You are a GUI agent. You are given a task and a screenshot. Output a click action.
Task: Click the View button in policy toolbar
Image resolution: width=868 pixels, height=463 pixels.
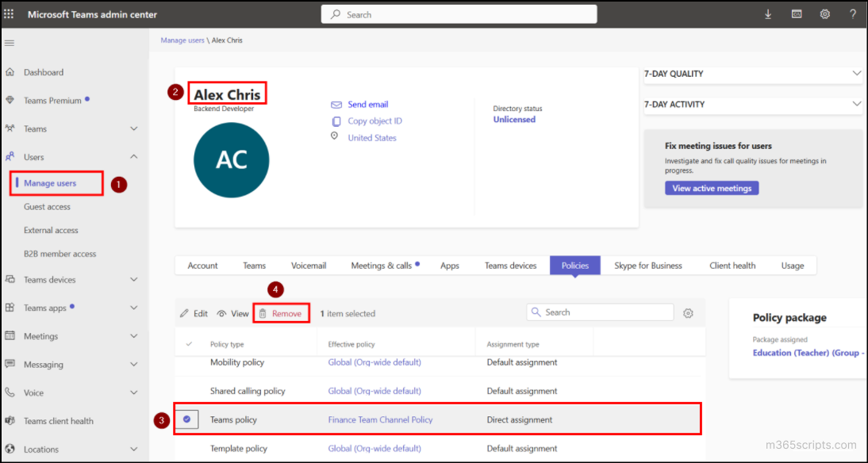(x=232, y=314)
